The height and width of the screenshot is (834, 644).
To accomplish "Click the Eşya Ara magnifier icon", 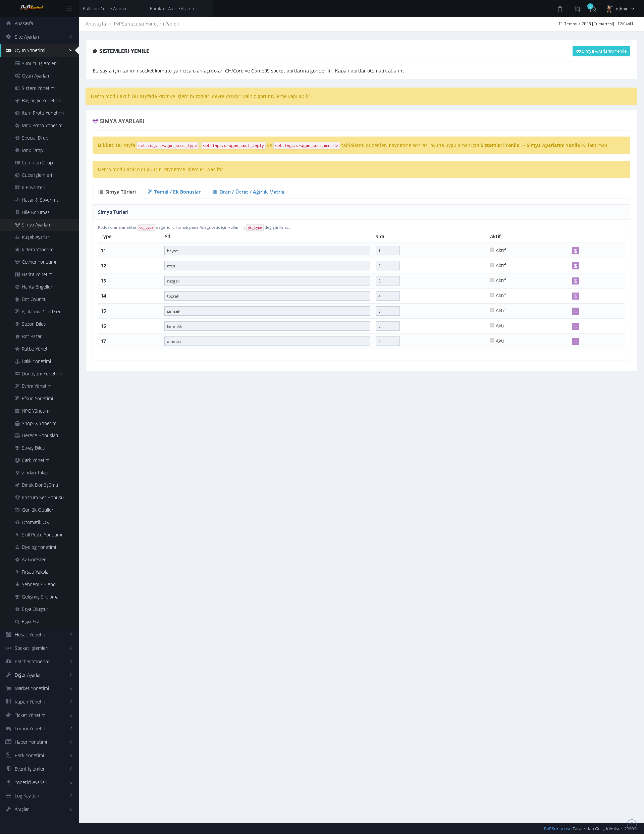I will [17, 622].
